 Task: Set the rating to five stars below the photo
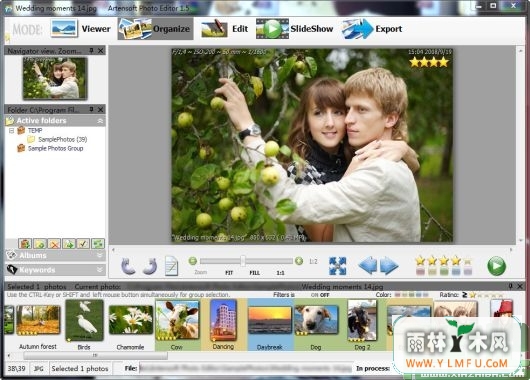coord(467,261)
